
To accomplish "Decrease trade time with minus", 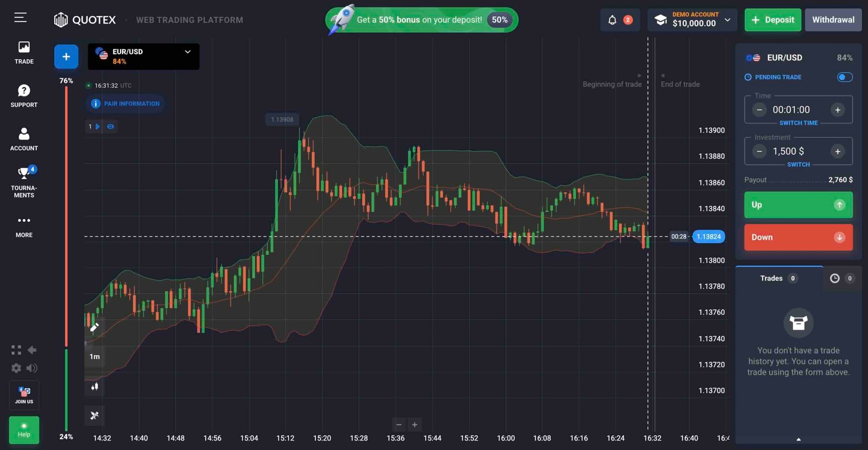I will tap(759, 110).
